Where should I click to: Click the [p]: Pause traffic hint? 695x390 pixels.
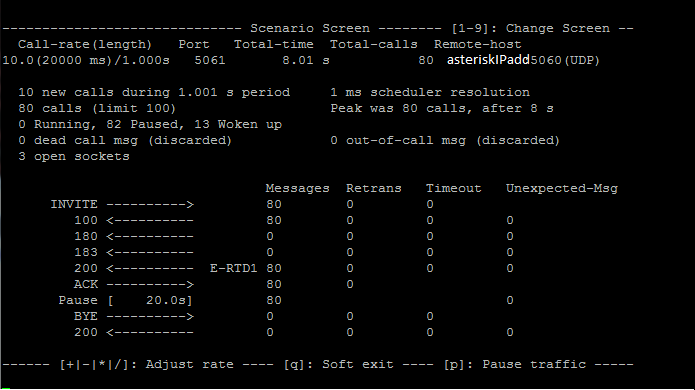[514, 364]
